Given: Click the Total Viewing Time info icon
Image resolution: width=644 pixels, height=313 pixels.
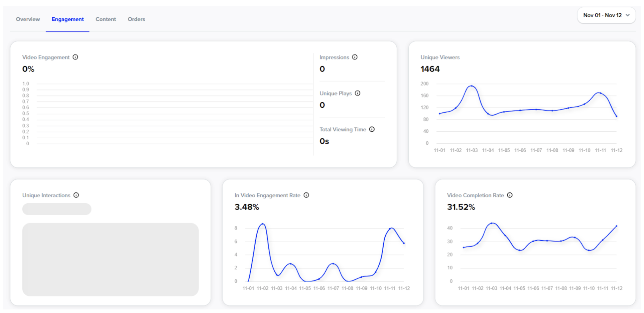Looking at the screenshot, I should pos(372,129).
